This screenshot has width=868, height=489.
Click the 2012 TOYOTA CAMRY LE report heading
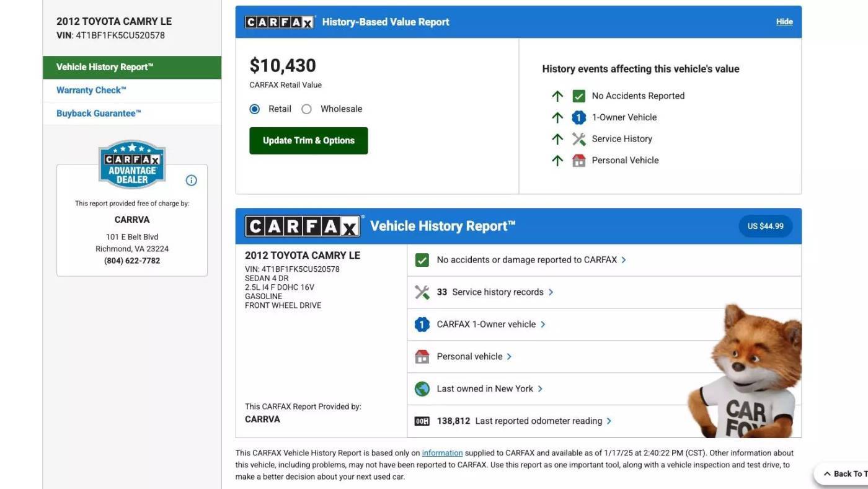[303, 256]
